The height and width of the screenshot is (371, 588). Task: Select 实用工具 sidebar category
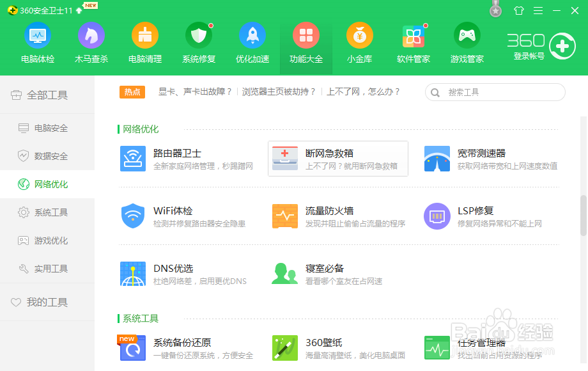(47, 269)
